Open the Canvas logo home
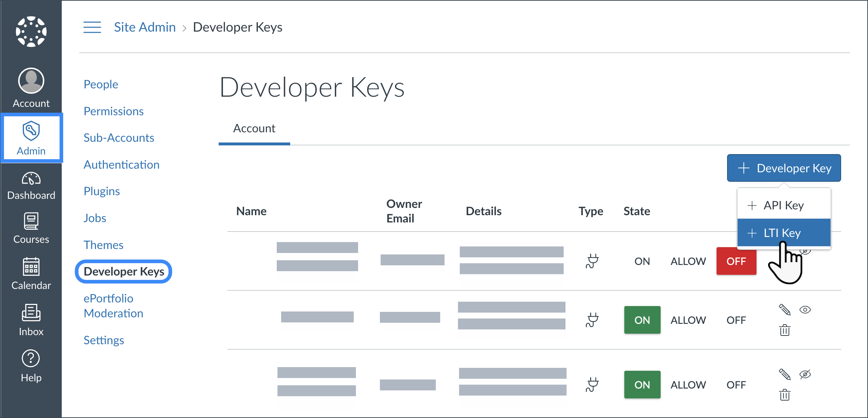The image size is (868, 418). [x=31, y=31]
